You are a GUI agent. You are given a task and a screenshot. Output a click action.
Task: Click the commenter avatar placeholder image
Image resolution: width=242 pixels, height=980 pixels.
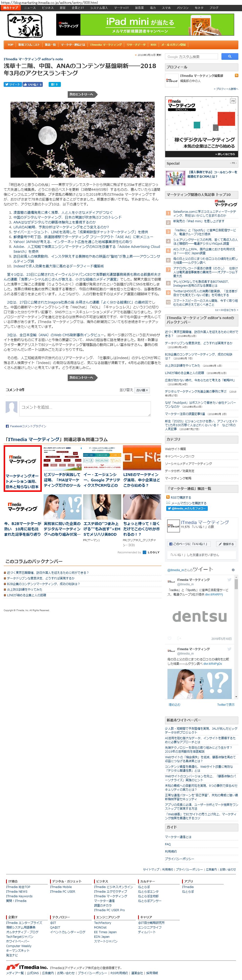point(11,407)
